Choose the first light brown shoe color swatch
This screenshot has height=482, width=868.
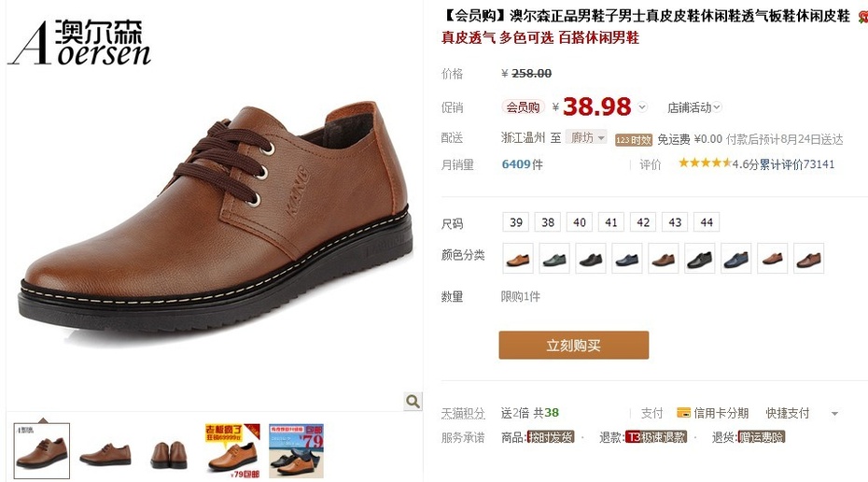coord(518,258)
